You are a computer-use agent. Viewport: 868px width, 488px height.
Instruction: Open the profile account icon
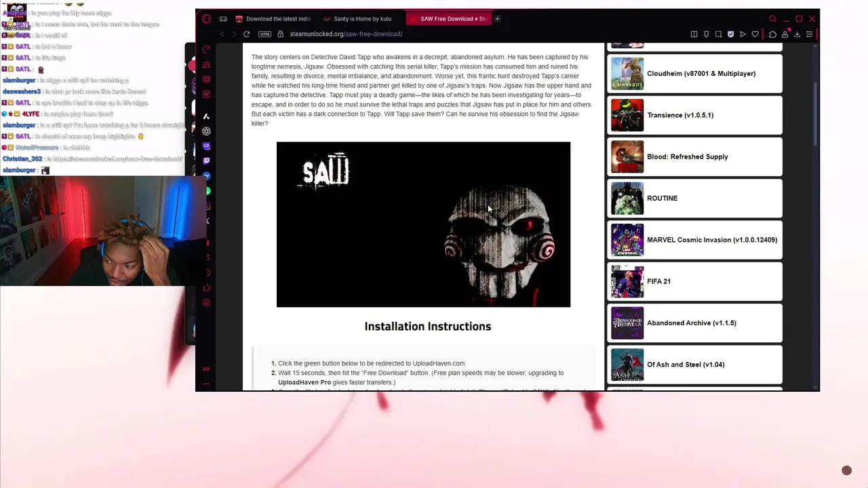[785, 34]
